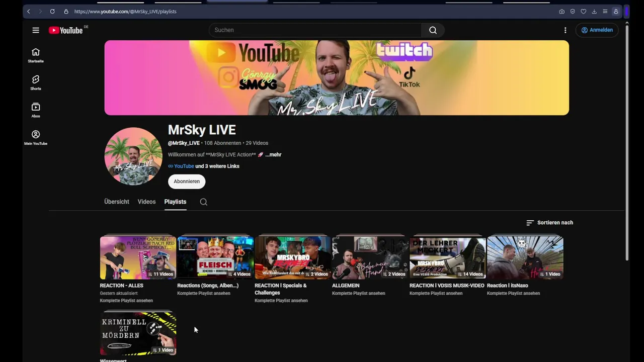Open the browser settings sliders icon

(x=605, y=11)
